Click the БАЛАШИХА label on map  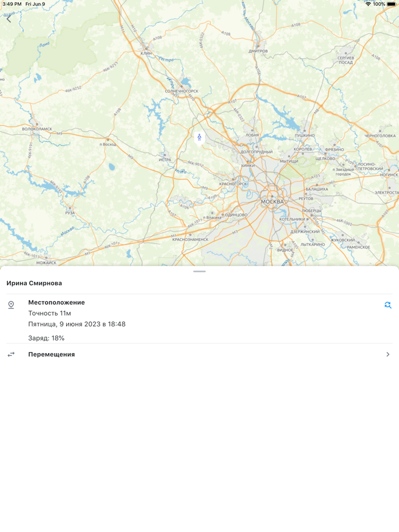coord(317,189)
